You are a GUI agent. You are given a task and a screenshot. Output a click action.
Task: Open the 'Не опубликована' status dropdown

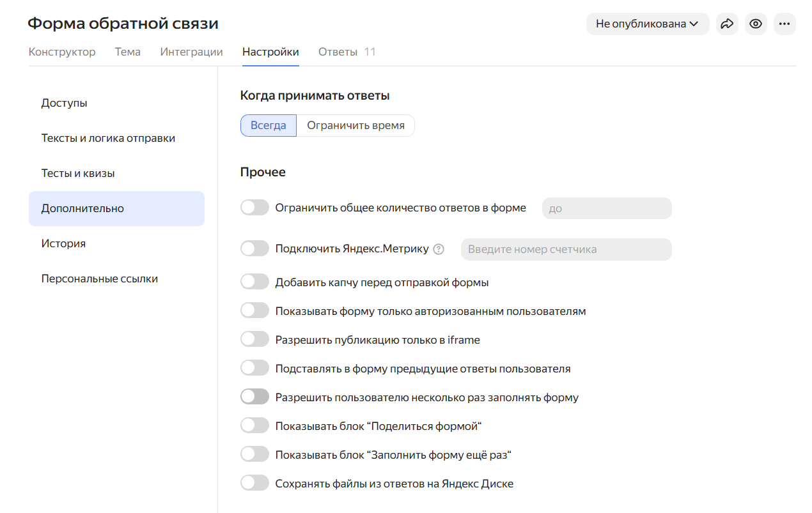pos(647,24)
